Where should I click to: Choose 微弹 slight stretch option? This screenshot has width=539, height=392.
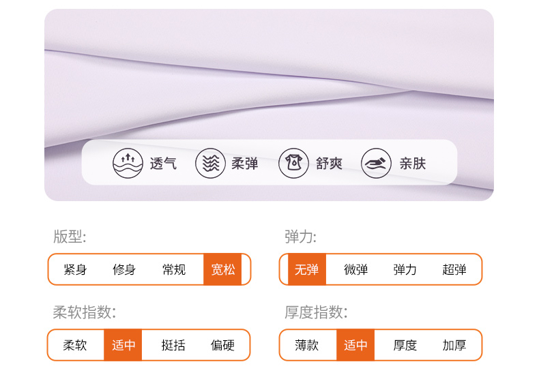356,269
